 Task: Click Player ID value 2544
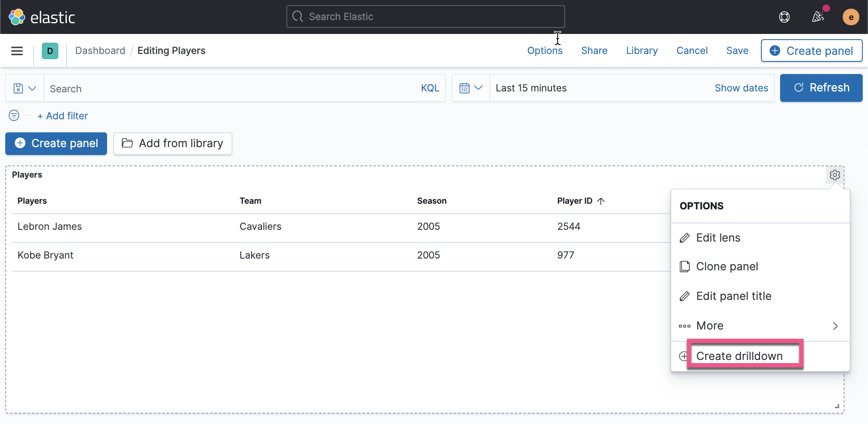pyautogui.click(x=569, y=226)
